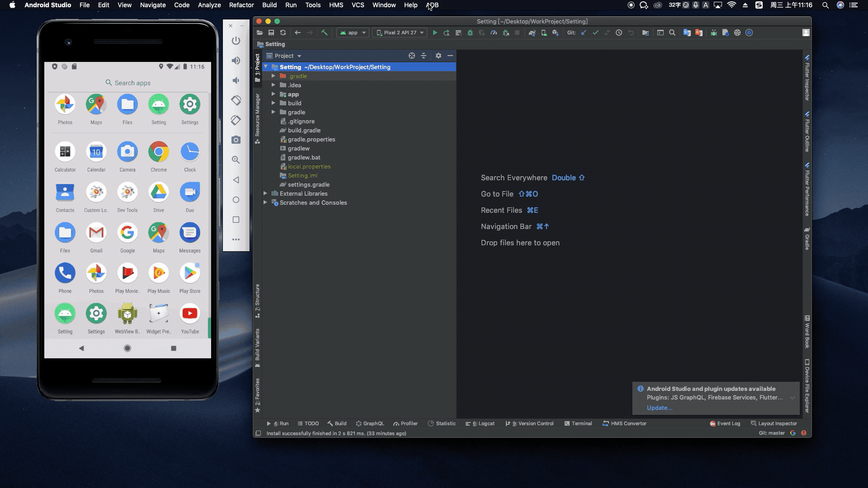The width and height of the screenshot is (868, 488).
Task: Open Play Store app on emulator
Action: click(190, 278)
